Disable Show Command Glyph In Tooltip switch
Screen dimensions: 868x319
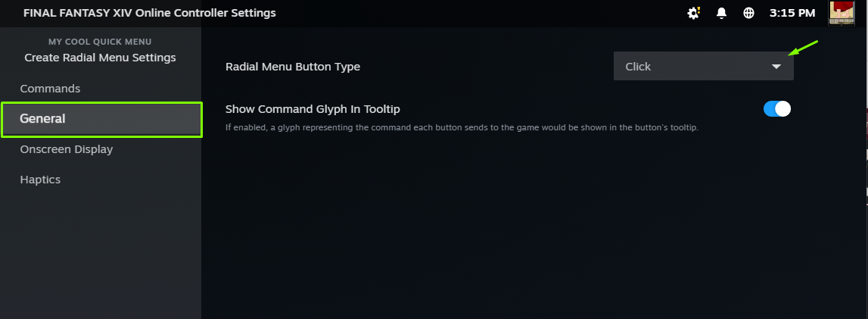point(777,109)
